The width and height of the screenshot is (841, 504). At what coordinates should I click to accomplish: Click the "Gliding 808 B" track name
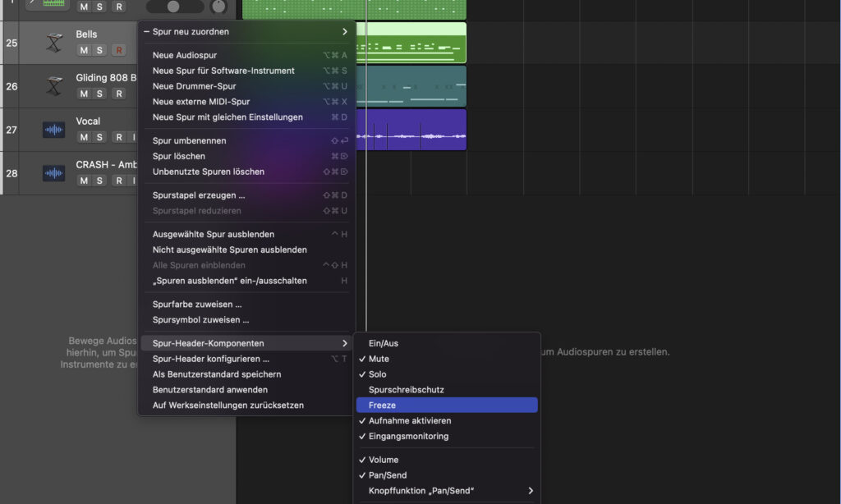pyautogui.click(x=106, y=78)
